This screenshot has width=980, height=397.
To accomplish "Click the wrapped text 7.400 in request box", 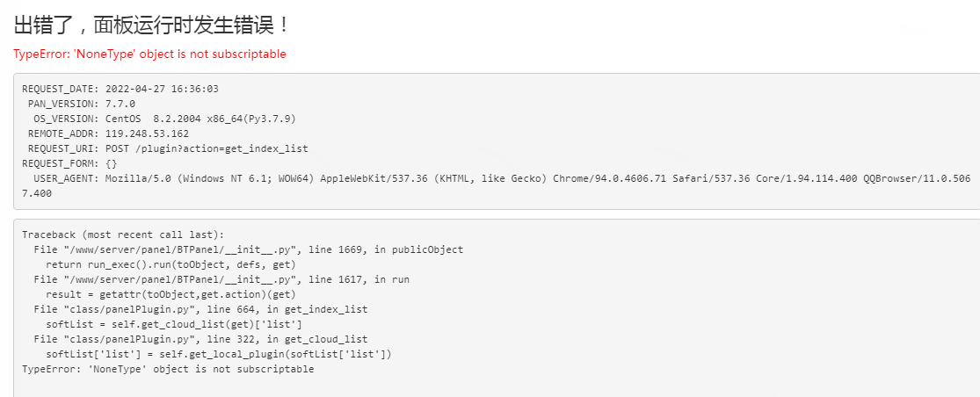I will 37,193.
